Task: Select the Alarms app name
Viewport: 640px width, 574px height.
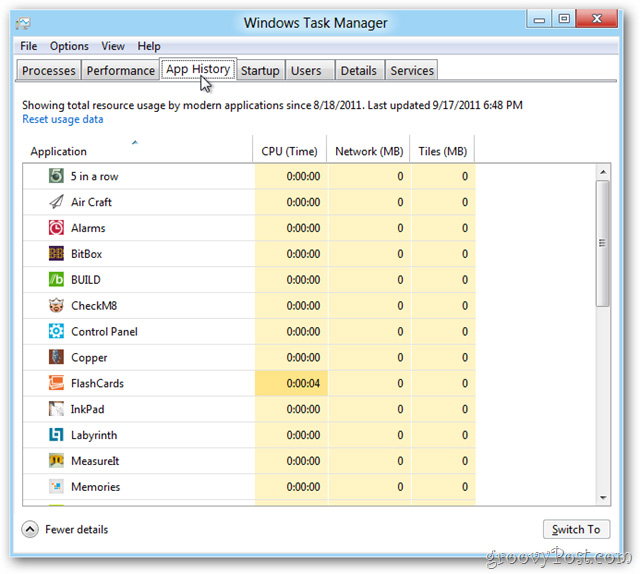Action: click(88, 228)
